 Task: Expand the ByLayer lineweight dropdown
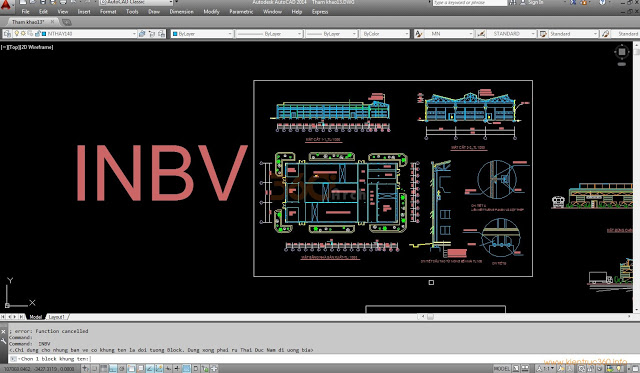coord(354,34)
